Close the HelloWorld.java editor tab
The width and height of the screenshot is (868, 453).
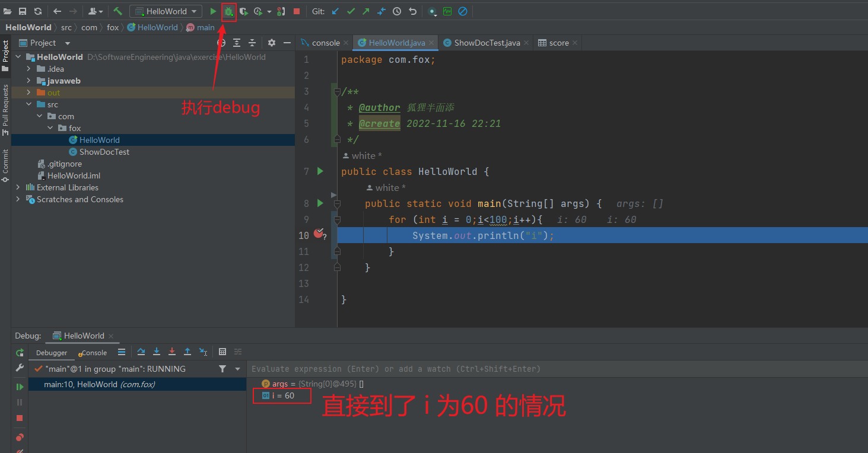[x=431, y=43]
